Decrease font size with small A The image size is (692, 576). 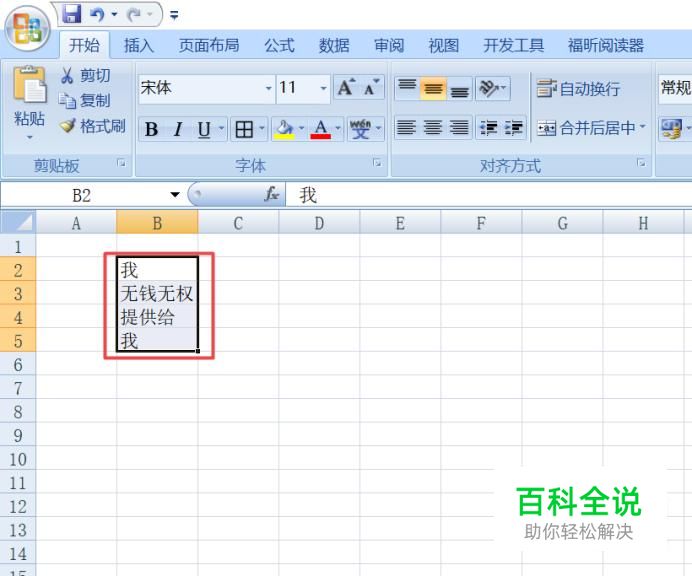pos(372,87)
